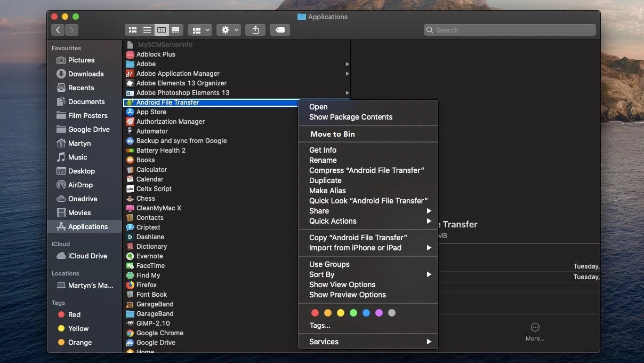Image resolution: width=644 pixels, height=363 pixels.
Task: Click the App Store icon in the list
Action: click(130, 112)
